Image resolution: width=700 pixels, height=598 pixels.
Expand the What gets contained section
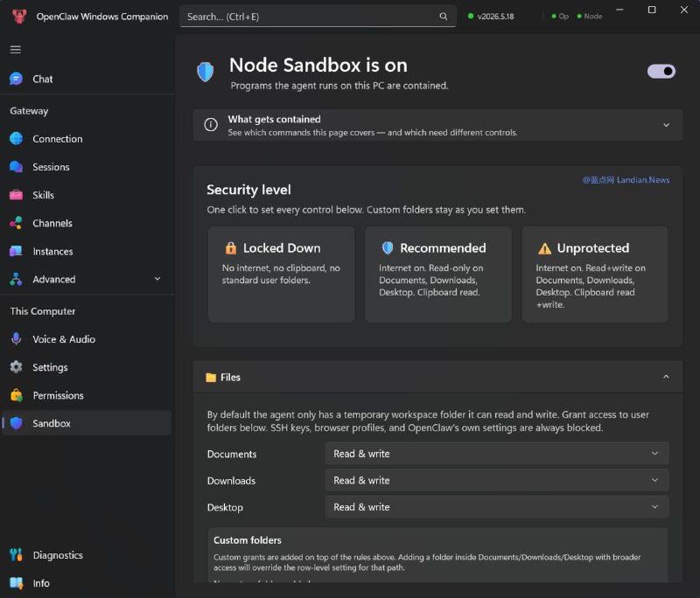[x=666, y=125]
